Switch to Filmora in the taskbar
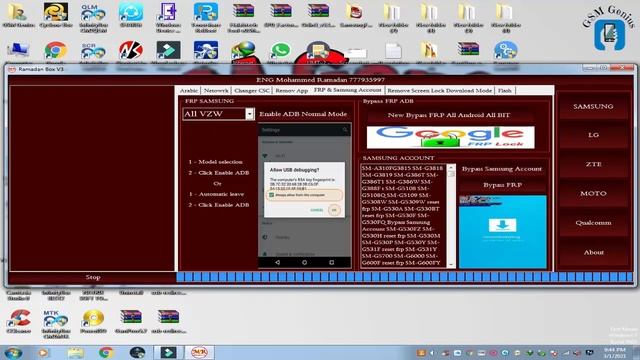 tap(168, 352)
